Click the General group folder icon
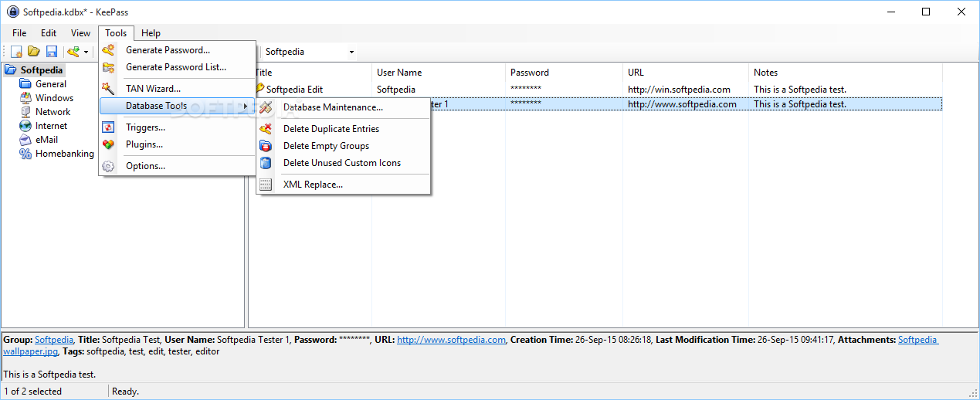 click(x=25, y=84)
